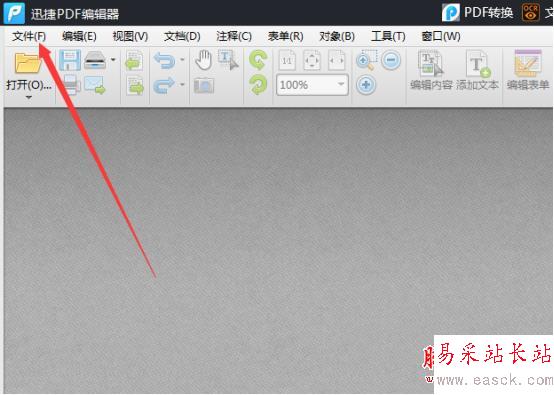The image size is (554, 395).
Task: Click the orange OCR icon in title bar
Action: (531, 12)
